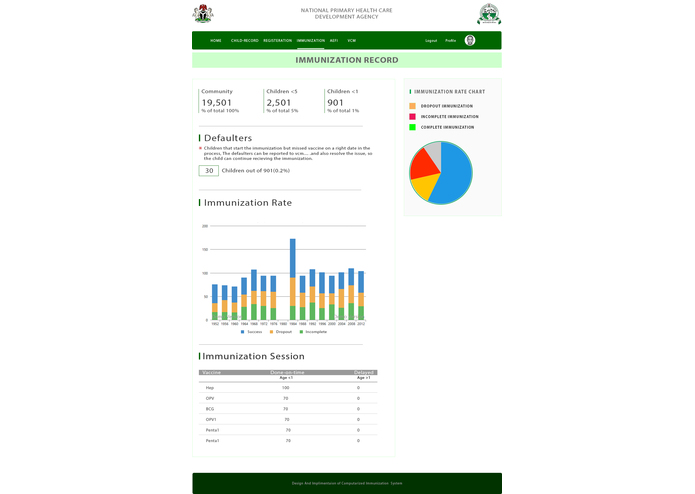Click the Immunization Session section heading
Screen dimensions: 695x494
(x=253, y=356)
